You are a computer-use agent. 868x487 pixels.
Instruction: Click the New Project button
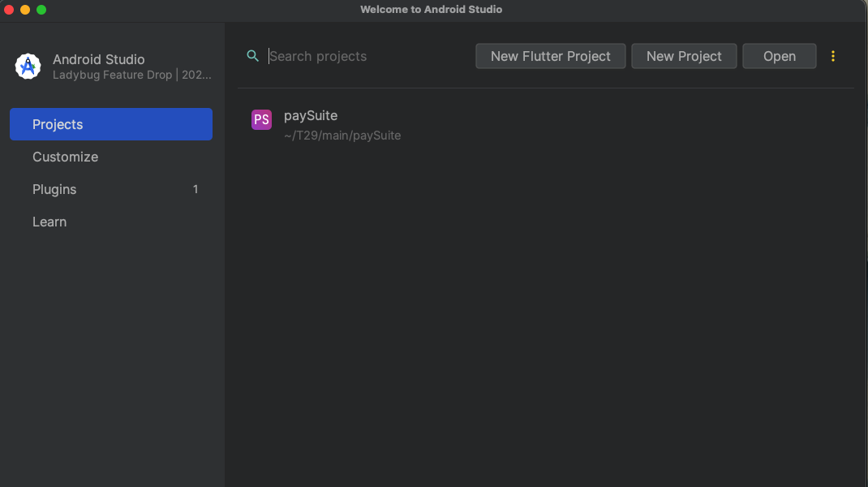coord(684,56)
